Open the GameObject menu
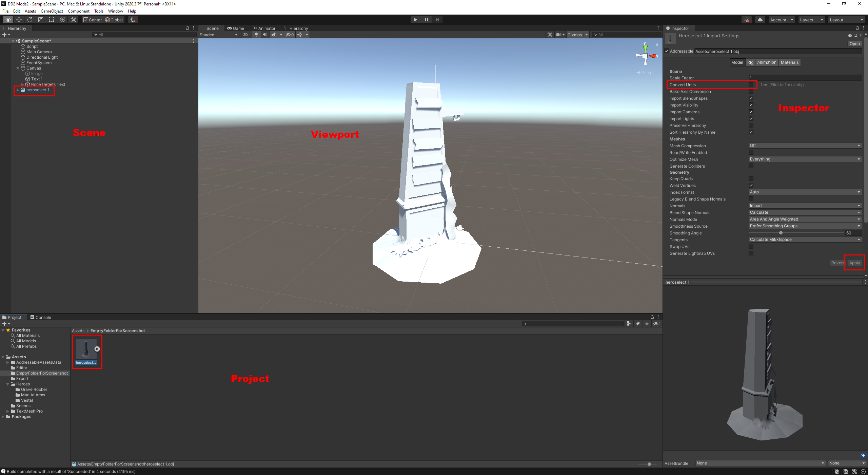The height and width of the screenshot is (475, 868). coord(52,11)
